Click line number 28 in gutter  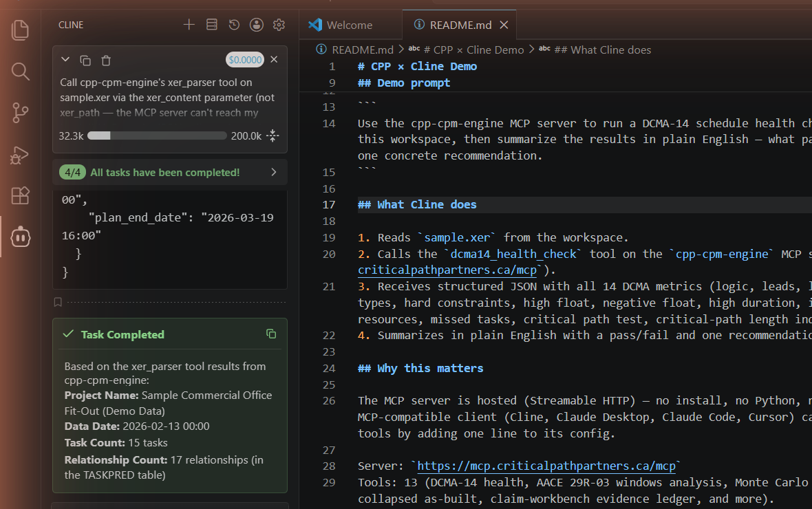click(x=329, y=466)
